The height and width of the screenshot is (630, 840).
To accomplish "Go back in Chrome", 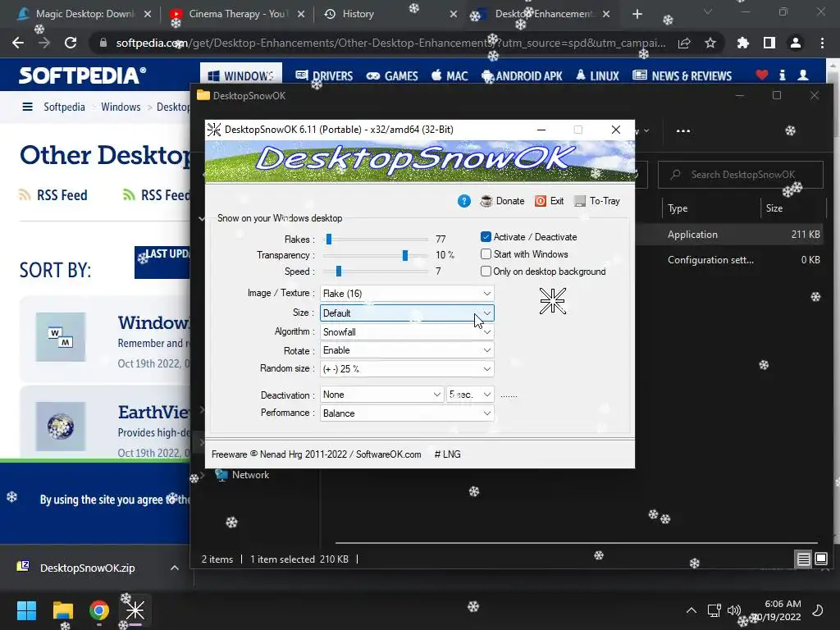I will coord(18,43).
